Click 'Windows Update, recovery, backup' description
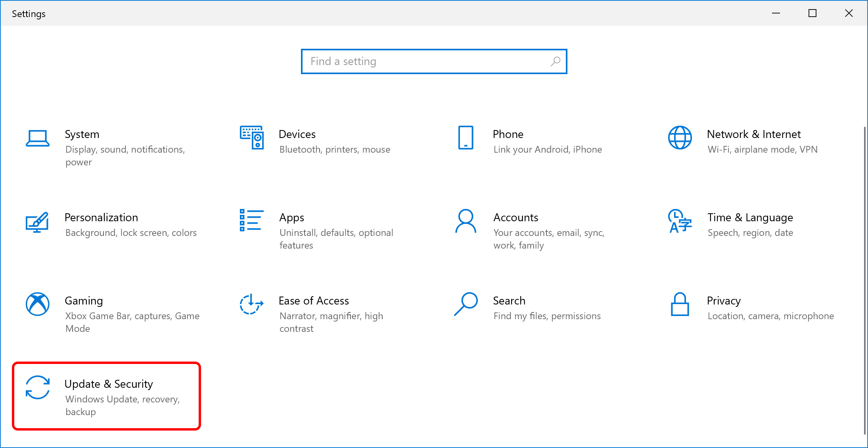 point(123,406)
